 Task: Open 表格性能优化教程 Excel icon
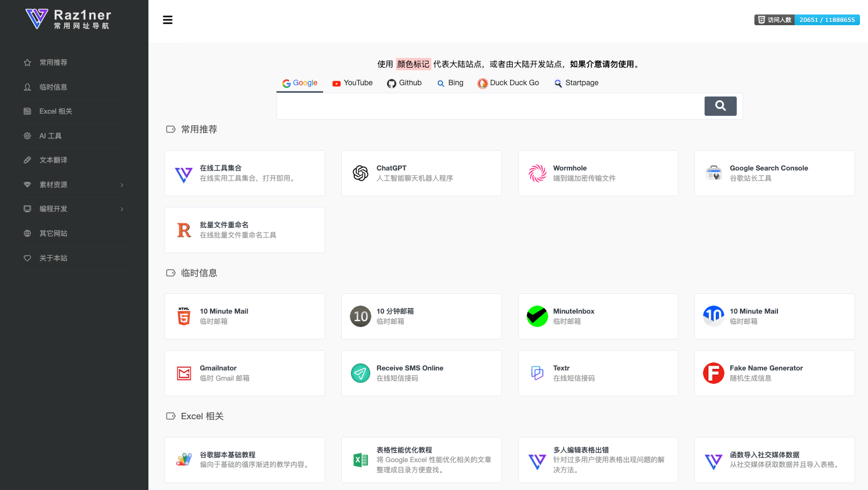361,459
